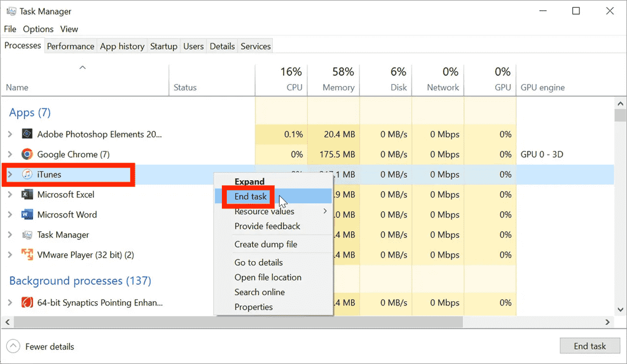Click the horizontal scrollbar right arrow

[607, 322]
